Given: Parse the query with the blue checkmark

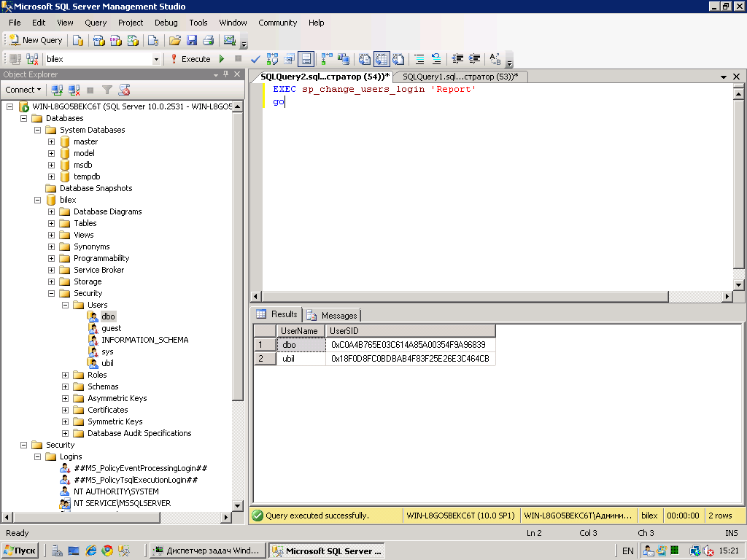Looking at the screenshot, I should (x=255, y=59).
